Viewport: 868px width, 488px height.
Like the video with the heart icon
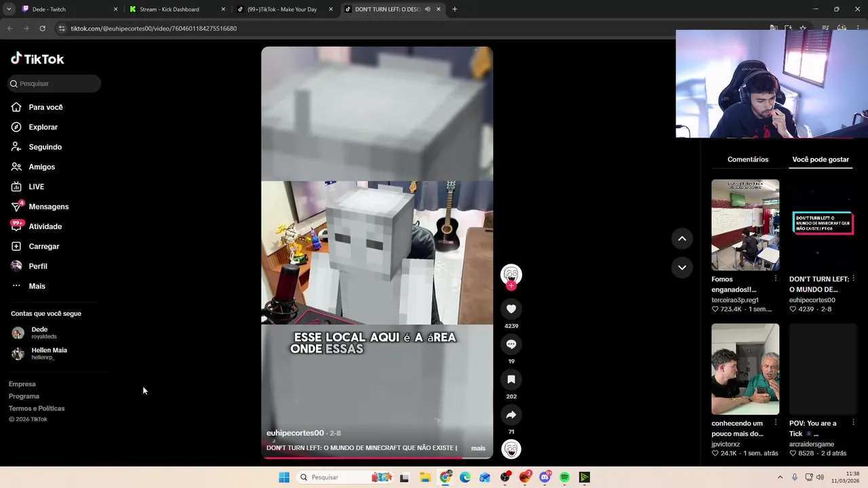pos(511,309)
